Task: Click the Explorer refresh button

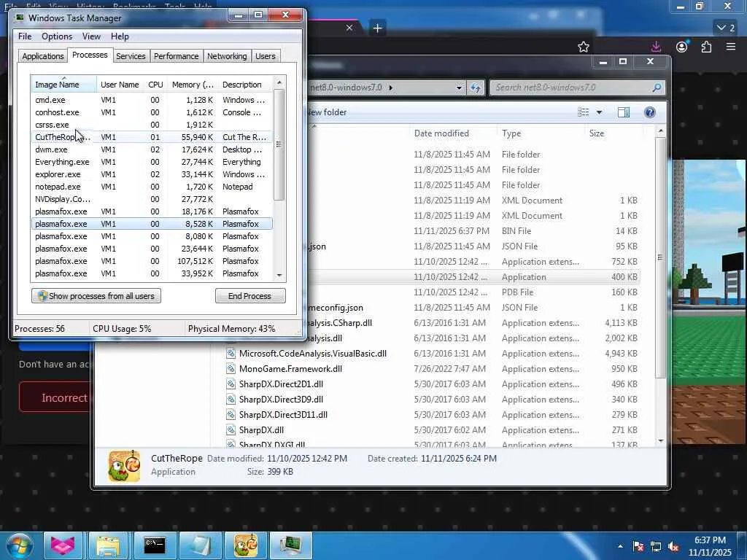Action: [x=476, y=87]
